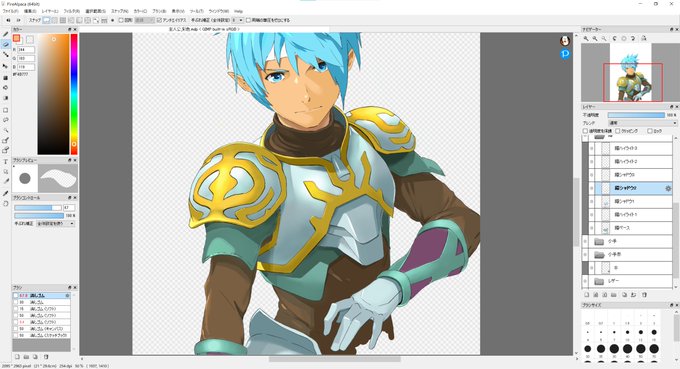This screenshot has height=369, width=680.
Task: Zoom in using the Navigator magnifier
Action: [586, 39]
